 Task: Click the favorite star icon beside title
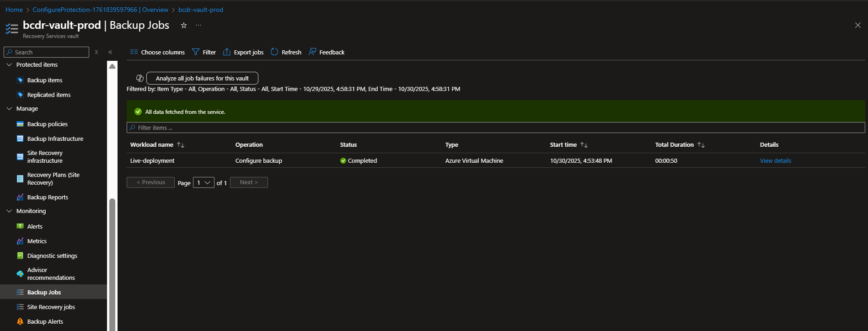coord(184,26)
